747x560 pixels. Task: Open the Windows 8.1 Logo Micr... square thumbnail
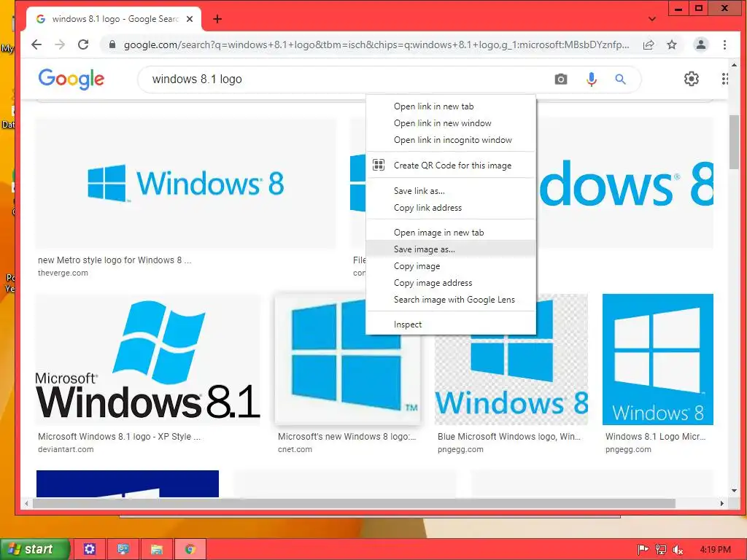[x=658, y=359]
